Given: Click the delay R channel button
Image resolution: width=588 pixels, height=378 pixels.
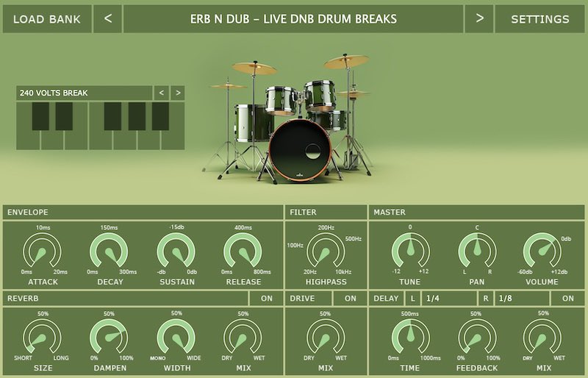Looking at the screenshot, I should pyautogui.click(x=486, y=299).
